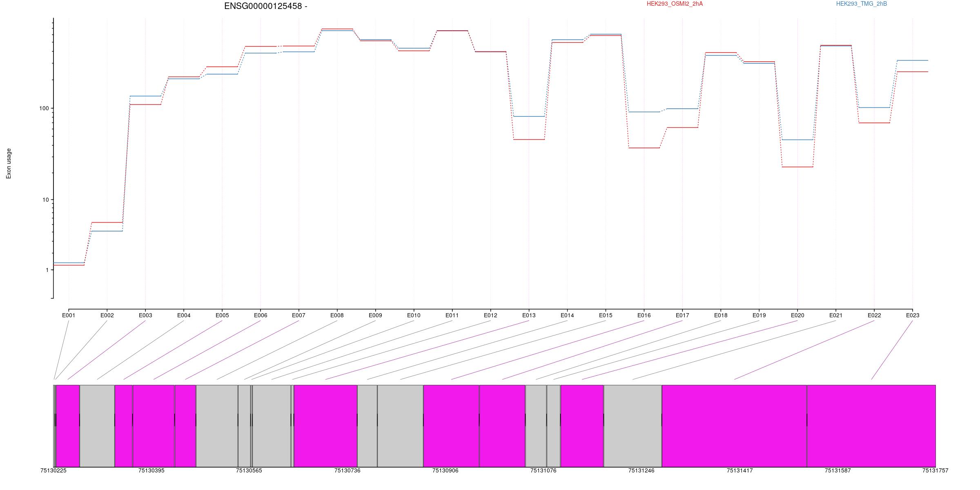
Task: Select the magenta exon block for E017
Action: coord(502,426)
